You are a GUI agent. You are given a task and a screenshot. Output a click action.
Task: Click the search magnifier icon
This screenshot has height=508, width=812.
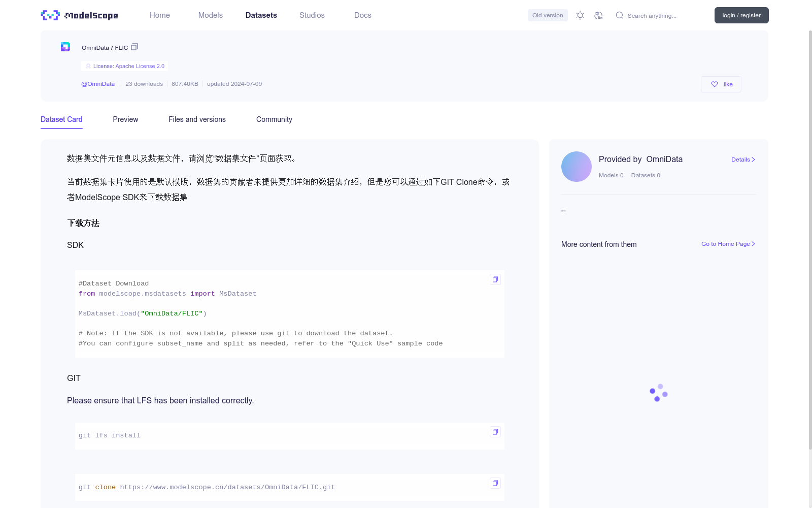pyautogui.click(x=620, y=15)
